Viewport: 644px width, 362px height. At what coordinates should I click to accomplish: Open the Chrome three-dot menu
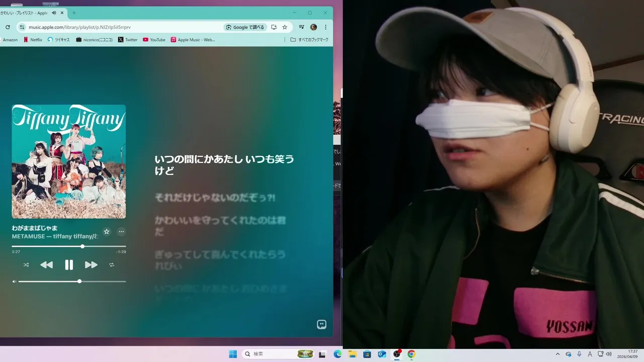pos(326,27)
